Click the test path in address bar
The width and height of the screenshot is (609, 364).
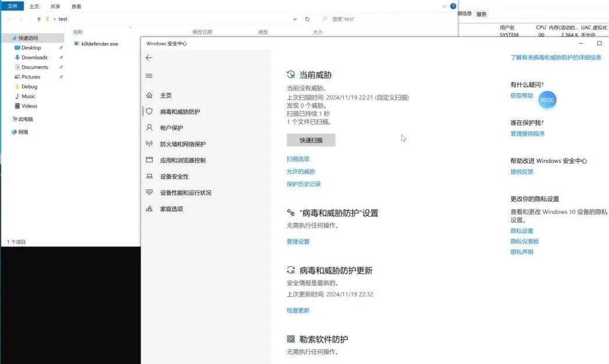pos(63,19)
